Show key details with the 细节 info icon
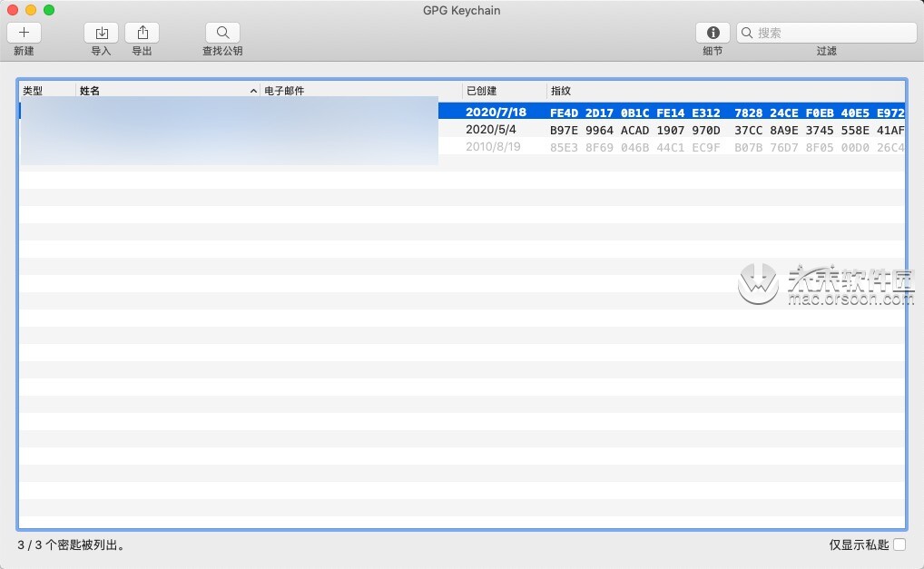 pyautogui.click(x=713, y=33)
